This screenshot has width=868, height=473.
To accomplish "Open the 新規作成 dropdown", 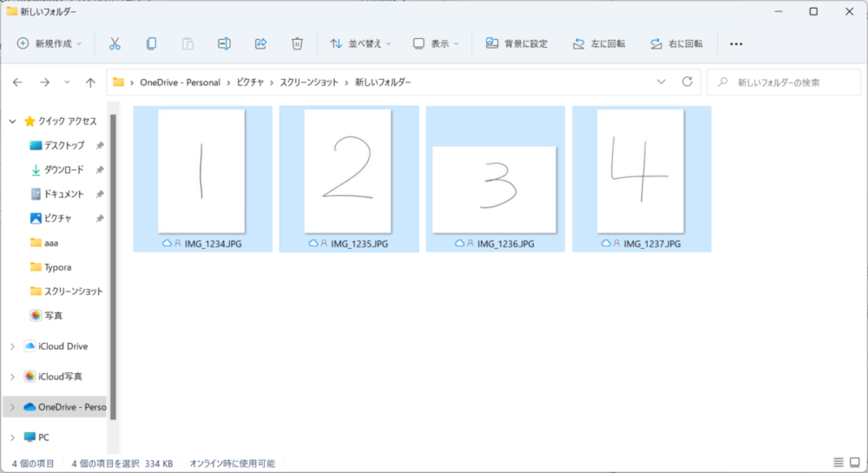I will click(x=49, y=43).
